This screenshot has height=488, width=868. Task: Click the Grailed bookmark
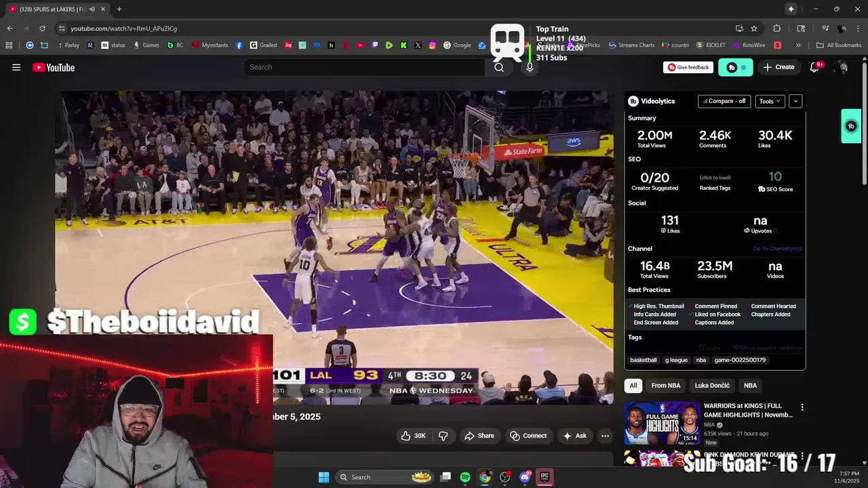point(263,45)
